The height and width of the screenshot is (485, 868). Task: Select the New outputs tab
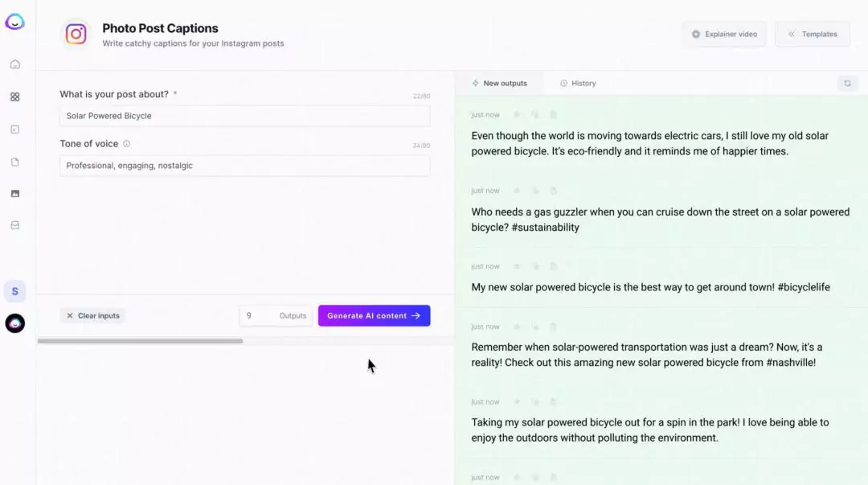click(x=499, y=83)
